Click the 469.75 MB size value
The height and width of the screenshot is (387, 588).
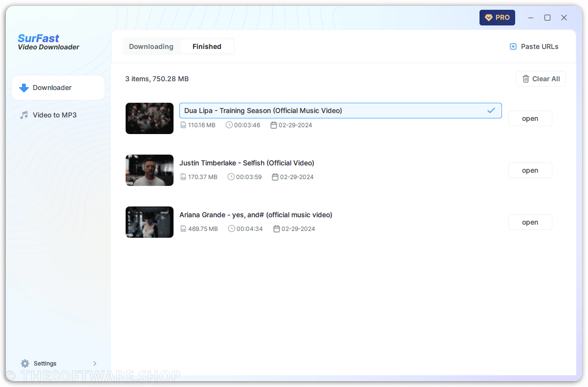click(x=203, y=229)
